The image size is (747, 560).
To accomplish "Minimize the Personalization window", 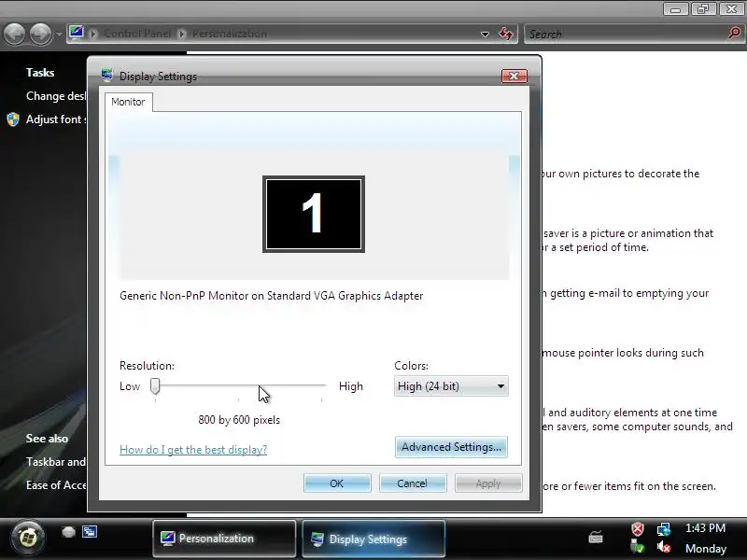I will pos(675,9).
